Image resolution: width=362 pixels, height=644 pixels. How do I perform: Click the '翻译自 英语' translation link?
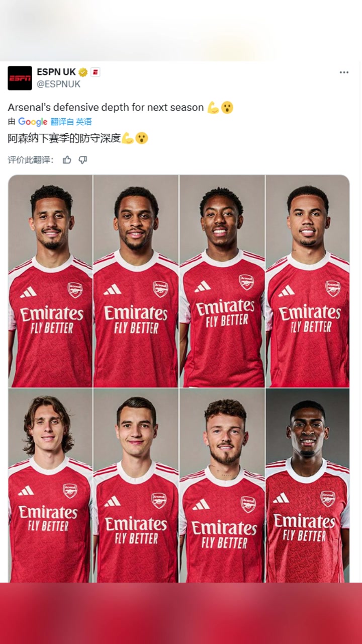71,122
